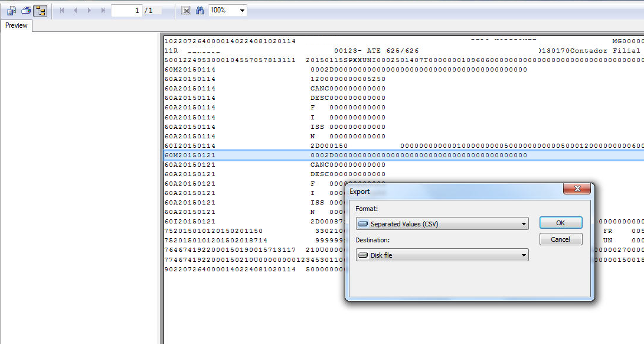Go to next page arrow
Viewport: 644px width, 344px height.
click(89, 11)
